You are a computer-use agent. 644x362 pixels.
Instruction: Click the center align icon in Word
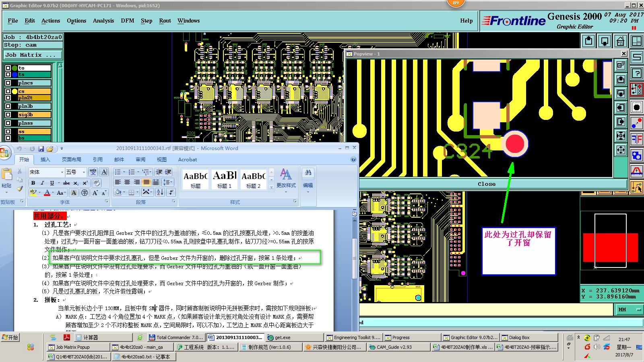(127, 182)
